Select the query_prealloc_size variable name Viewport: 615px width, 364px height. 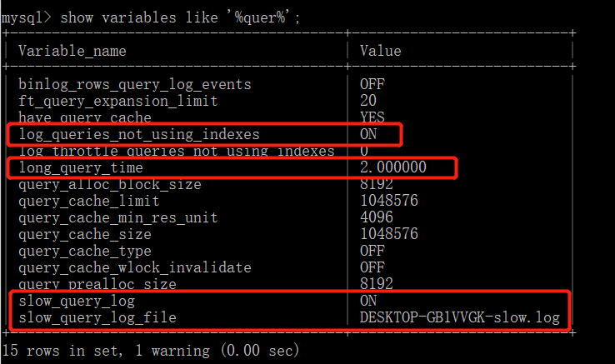tap(97, 283)
